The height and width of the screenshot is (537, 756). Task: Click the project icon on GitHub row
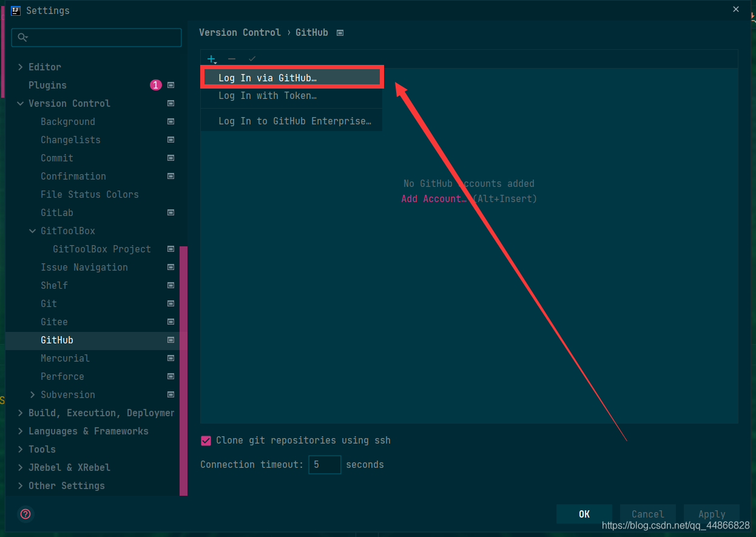(170, 340)
